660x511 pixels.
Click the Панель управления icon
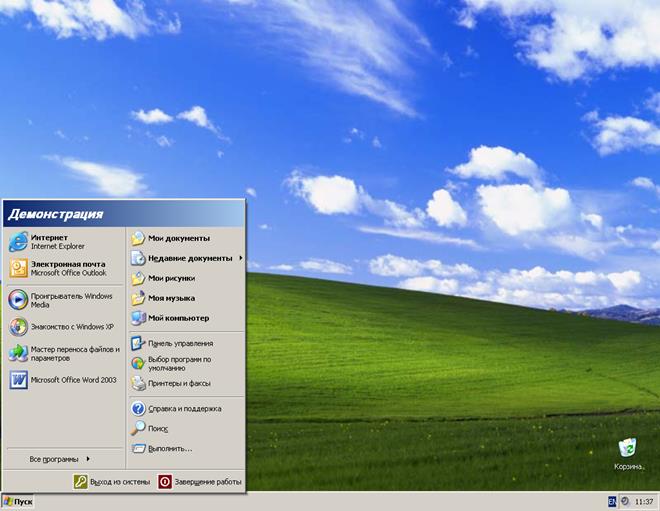coord(138,343)
